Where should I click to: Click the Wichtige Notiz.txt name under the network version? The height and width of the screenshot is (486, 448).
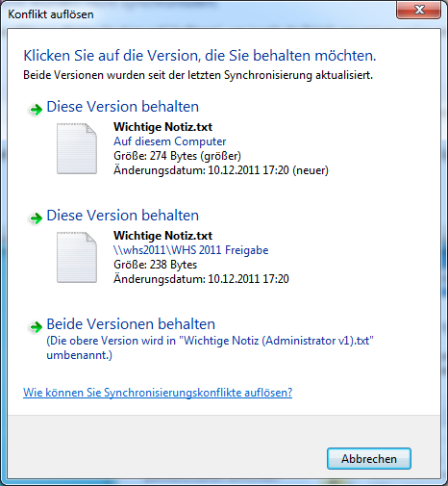point(162,236)
